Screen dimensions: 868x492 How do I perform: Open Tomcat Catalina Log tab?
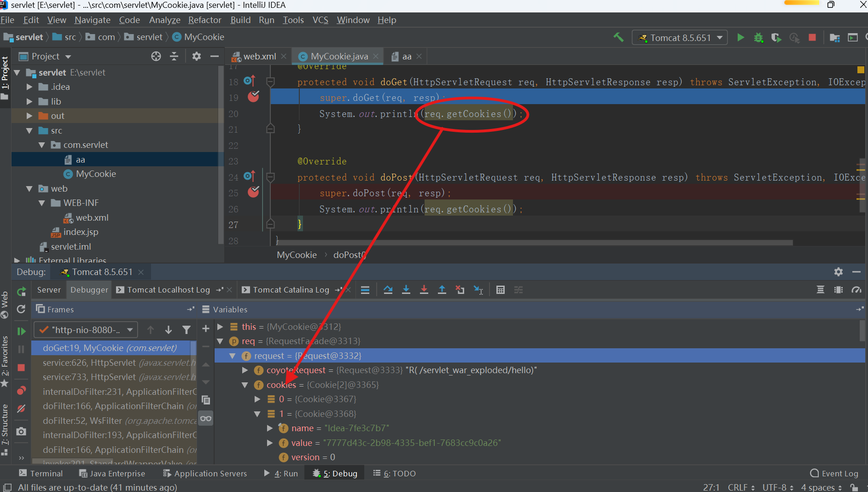pos(291,290)
